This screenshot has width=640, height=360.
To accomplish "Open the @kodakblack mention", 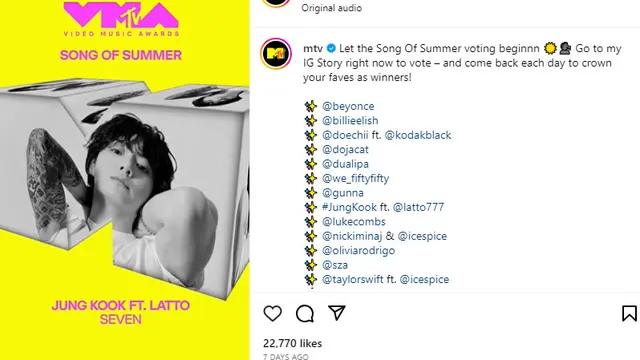I will coord(418,135).
